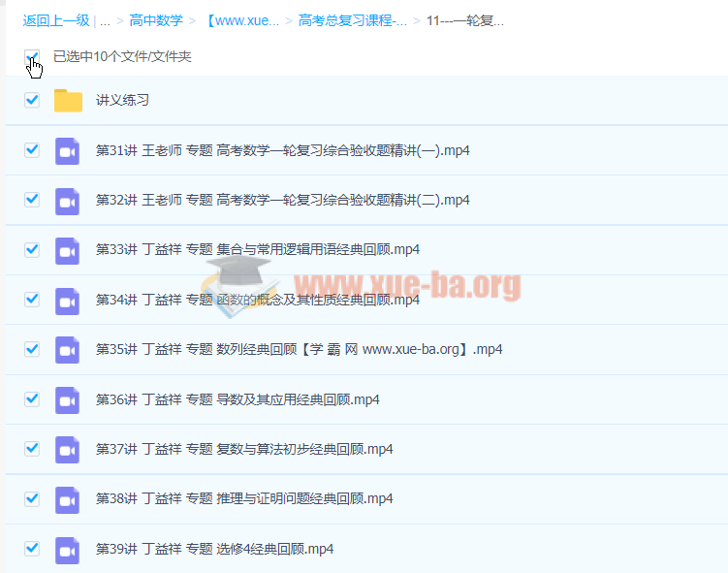728x573 pixels.
Task: Click the video icon for 第38讲
Action: pyautogui.click(x=67, y=498)
